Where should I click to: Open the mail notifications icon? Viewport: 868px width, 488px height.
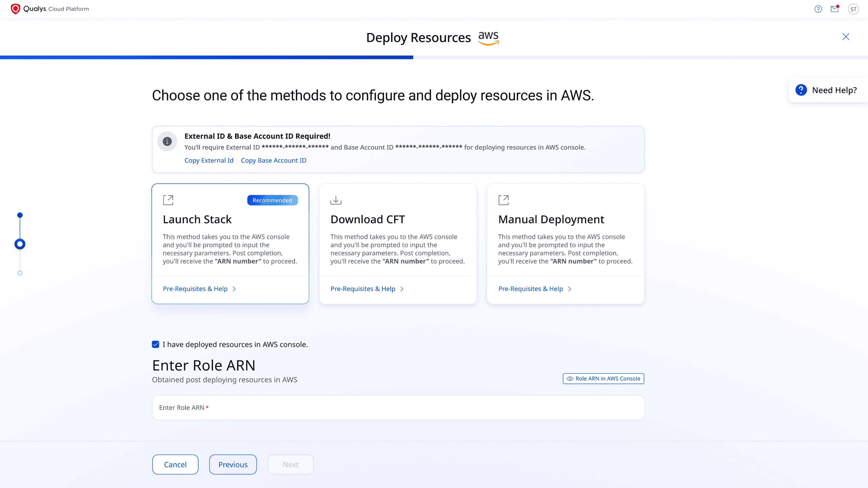pyautogui.click(x=835, y=9)
